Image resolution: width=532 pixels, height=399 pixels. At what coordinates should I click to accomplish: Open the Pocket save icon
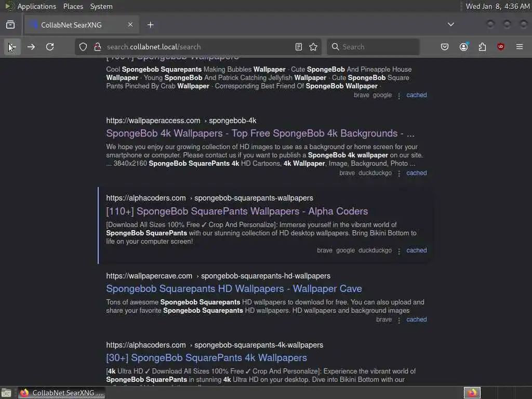tap(445, 47)
